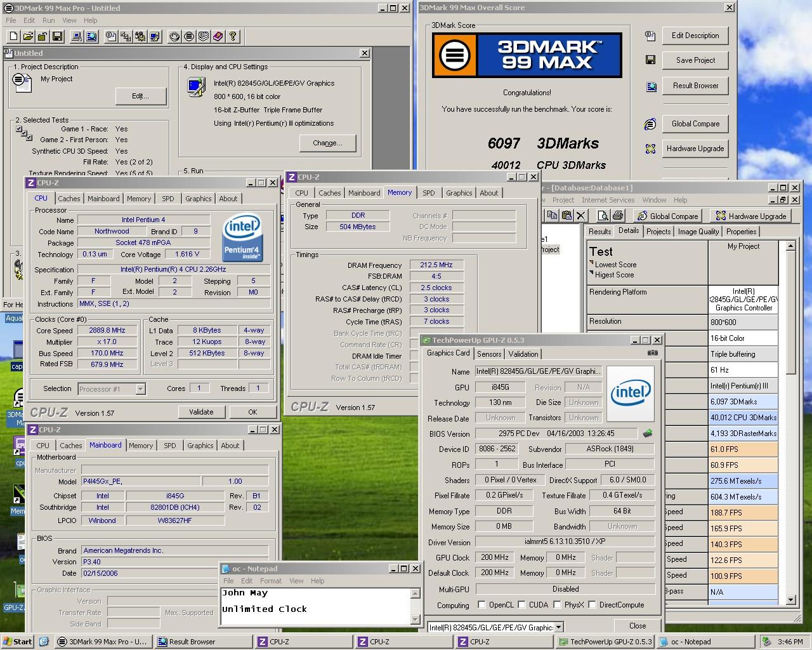
Task: Click the Result Browser magnifier toolbar icon
Action: 91,36
